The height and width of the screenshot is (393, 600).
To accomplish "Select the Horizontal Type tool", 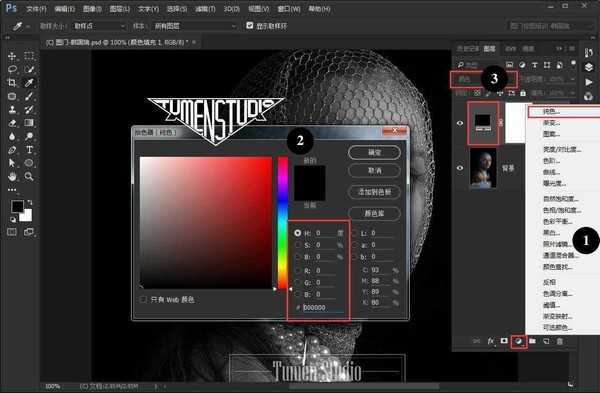I will click(29, 150).
